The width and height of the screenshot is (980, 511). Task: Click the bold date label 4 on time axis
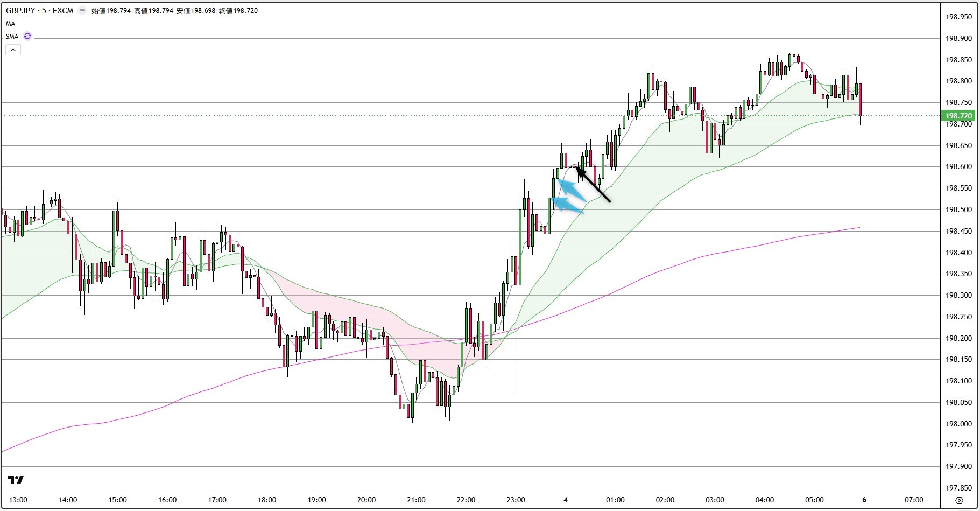[565, 500]
